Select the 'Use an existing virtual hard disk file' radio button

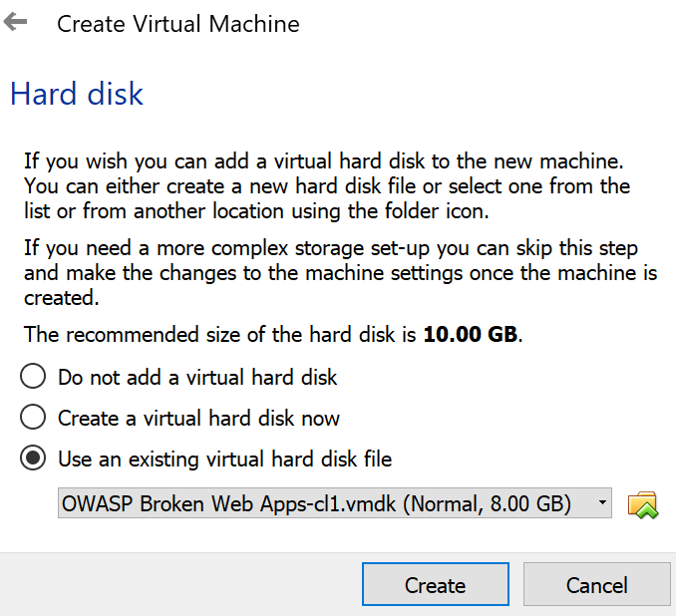pyautogui.click(x=34, y=459)
